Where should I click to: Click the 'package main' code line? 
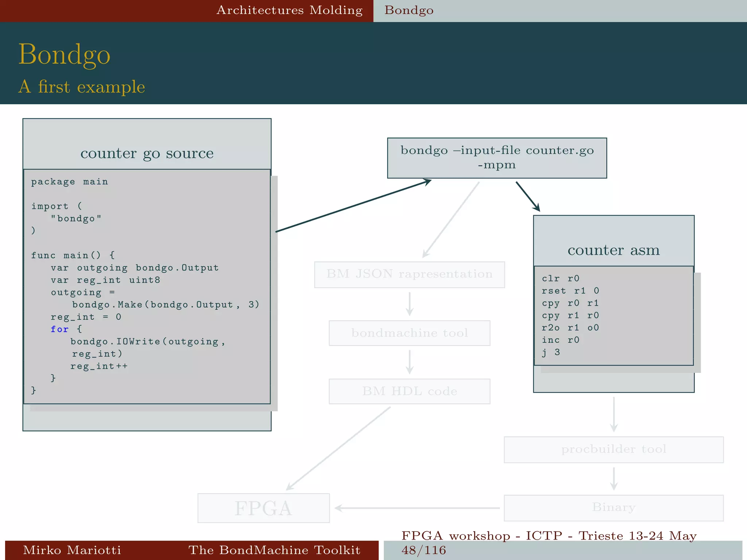[x=69, y=182]
